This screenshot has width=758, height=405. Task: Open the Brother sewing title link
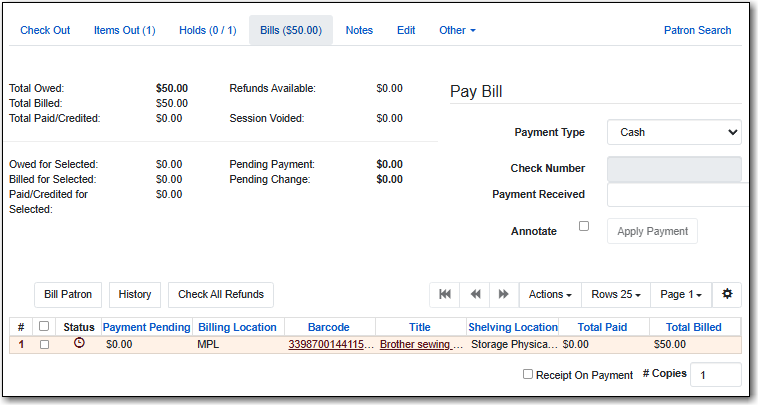(x=421, y=345)
